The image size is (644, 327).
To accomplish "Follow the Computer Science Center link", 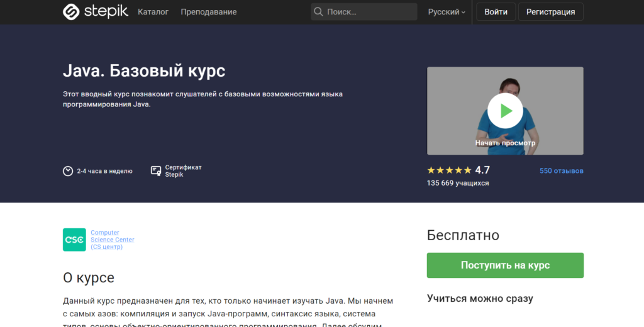I will point(112,240).
